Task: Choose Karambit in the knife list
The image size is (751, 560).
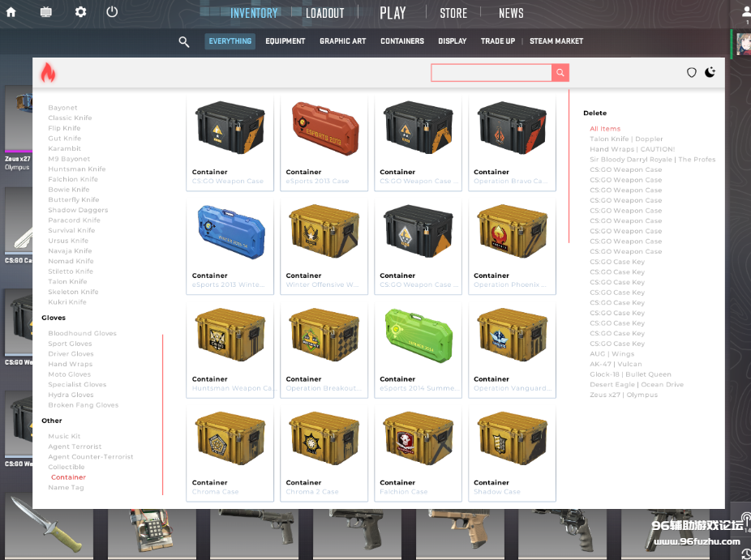Action: [x=64, y=149]
